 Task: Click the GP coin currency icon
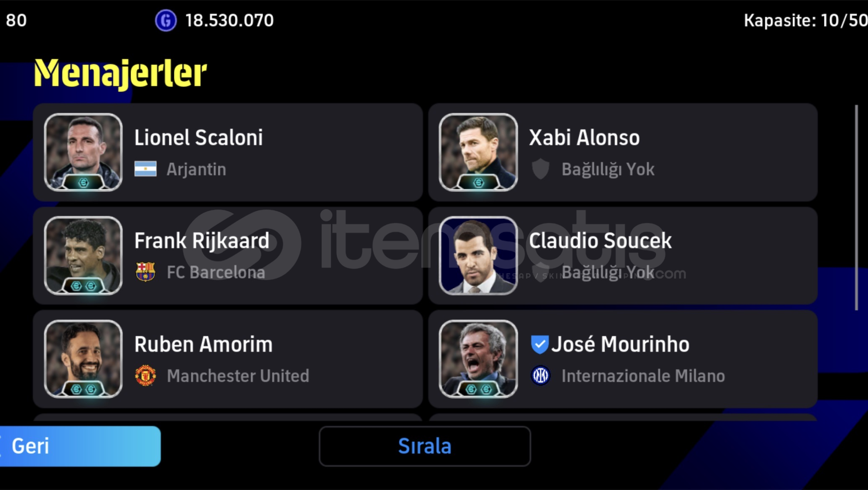pos(166,20)
